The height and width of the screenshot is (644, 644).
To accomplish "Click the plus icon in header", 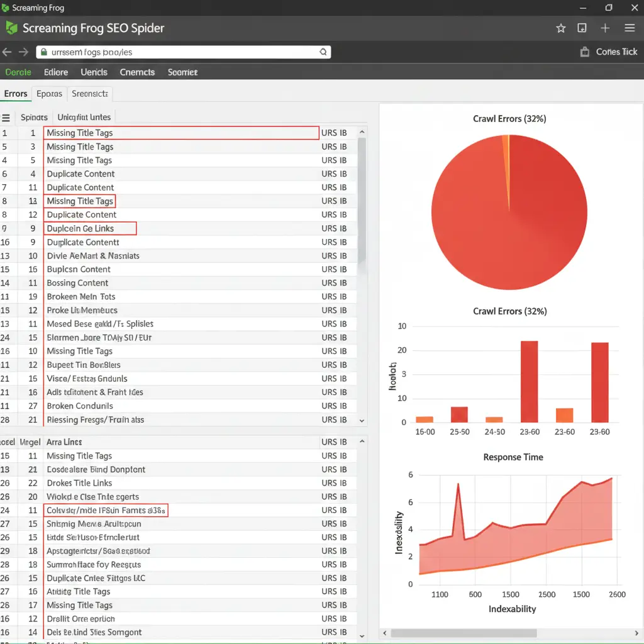I will [x=605, y=28].
